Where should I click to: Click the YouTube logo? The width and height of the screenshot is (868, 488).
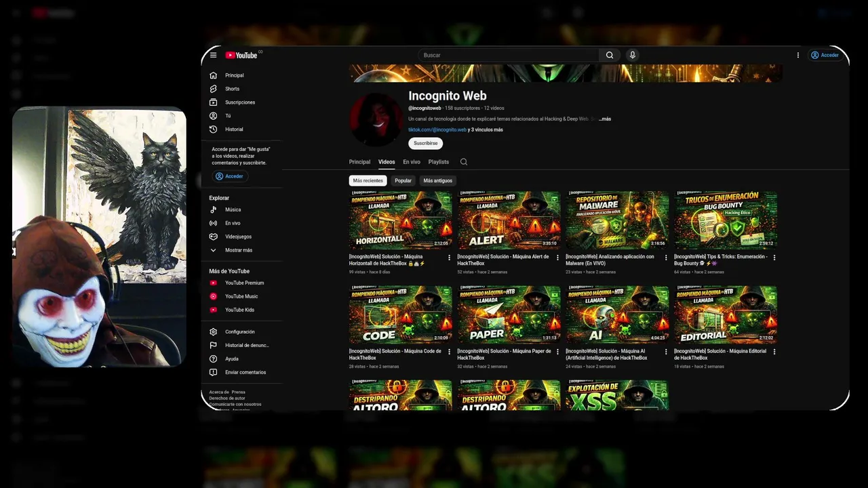[x=241, y=55]
